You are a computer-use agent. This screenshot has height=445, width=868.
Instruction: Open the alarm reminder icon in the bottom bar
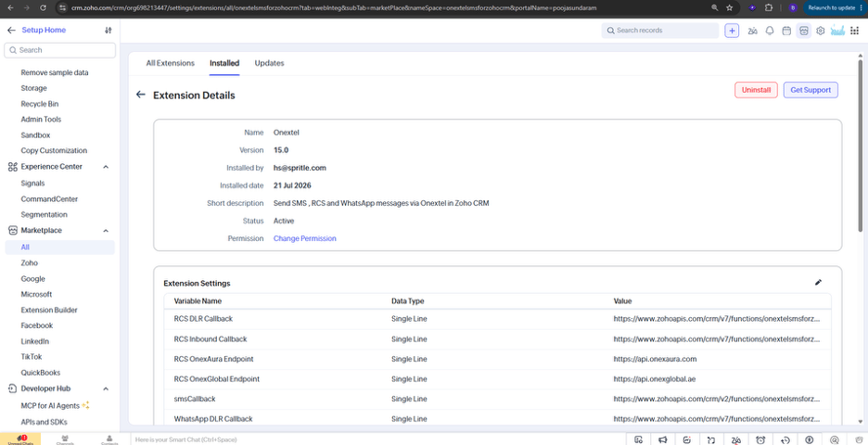(x=760, y=440)
